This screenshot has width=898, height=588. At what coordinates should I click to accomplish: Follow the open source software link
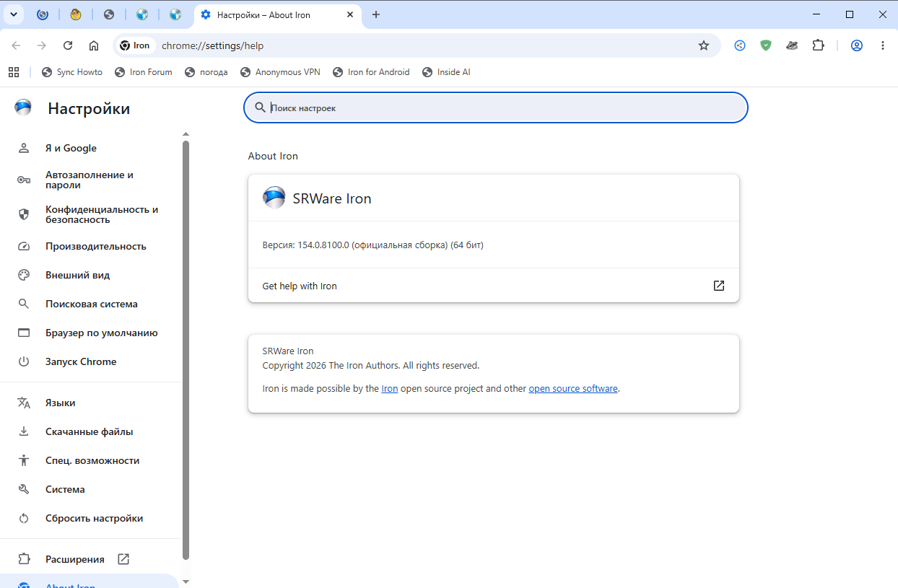[x=573, y=388]
